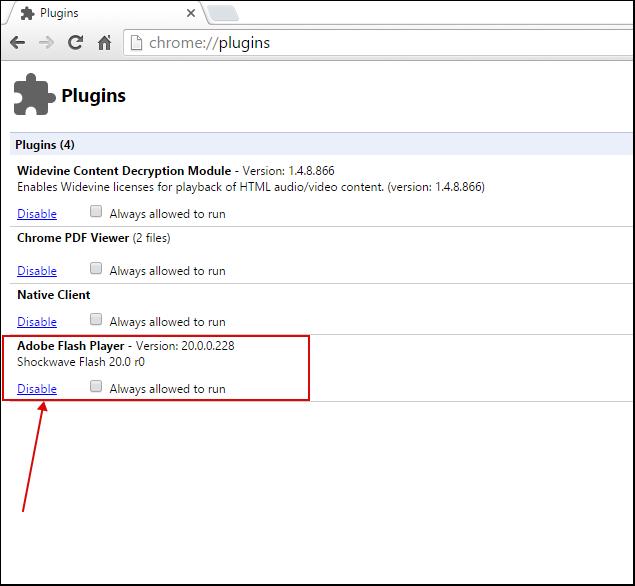Viewport: 635px width, 586px height.
Task: Check Always allowed to run for Widevine
Action: coord(96,211)
